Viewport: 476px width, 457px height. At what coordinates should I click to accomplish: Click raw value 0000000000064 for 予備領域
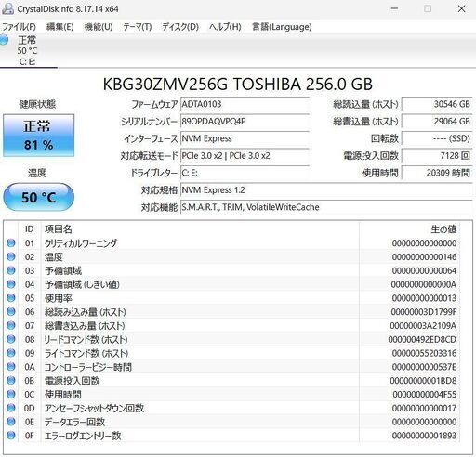coord(424,270)
